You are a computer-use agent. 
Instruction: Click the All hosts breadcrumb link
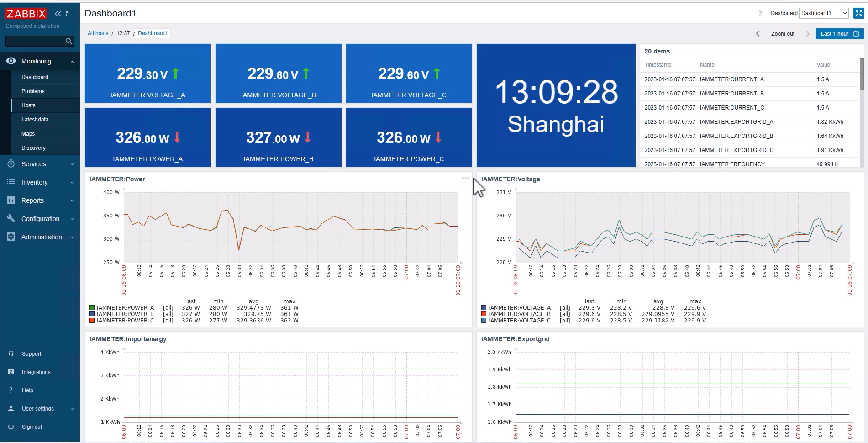(98, 33)
